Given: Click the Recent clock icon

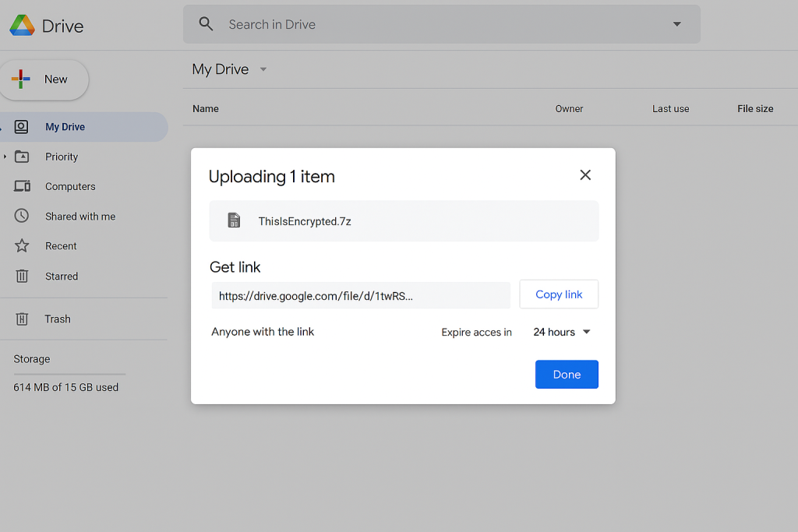Looking at the screenshot, I should click(x=23, y=245).
